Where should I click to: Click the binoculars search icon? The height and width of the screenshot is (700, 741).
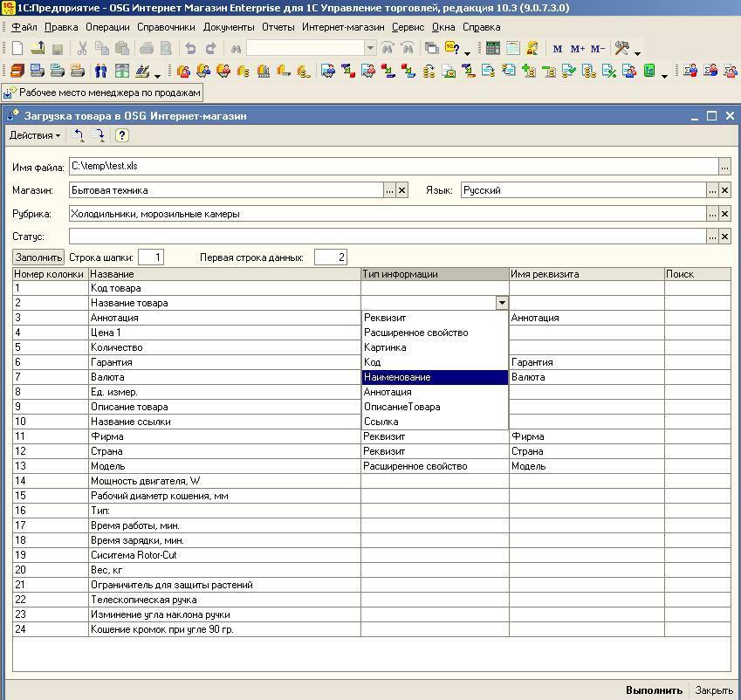tap(236, 49)
